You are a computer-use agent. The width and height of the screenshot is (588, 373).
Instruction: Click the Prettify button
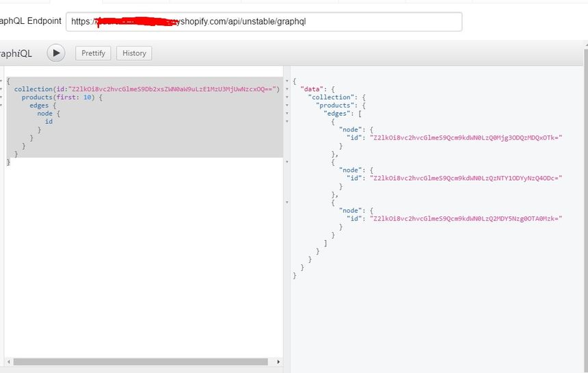click(x=94, y=53)
